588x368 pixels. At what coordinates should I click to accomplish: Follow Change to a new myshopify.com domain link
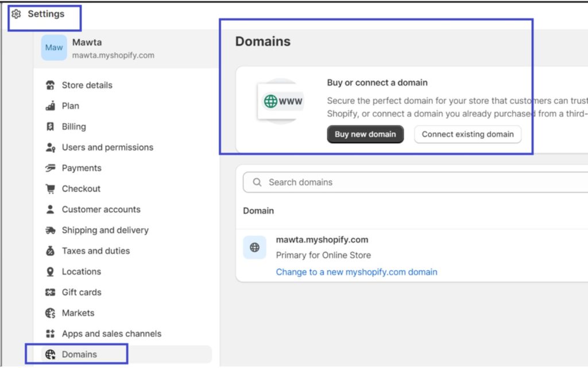(x=357, y=272)
